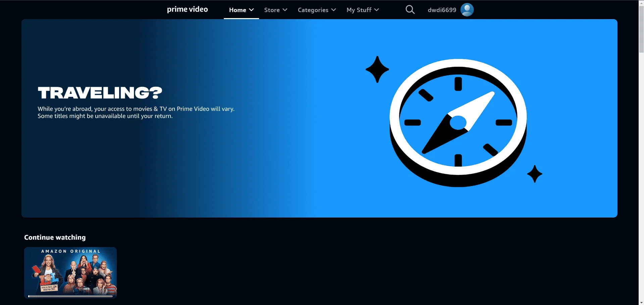
Task: Click the scrollbar up arrow
Action: (641, 3)
